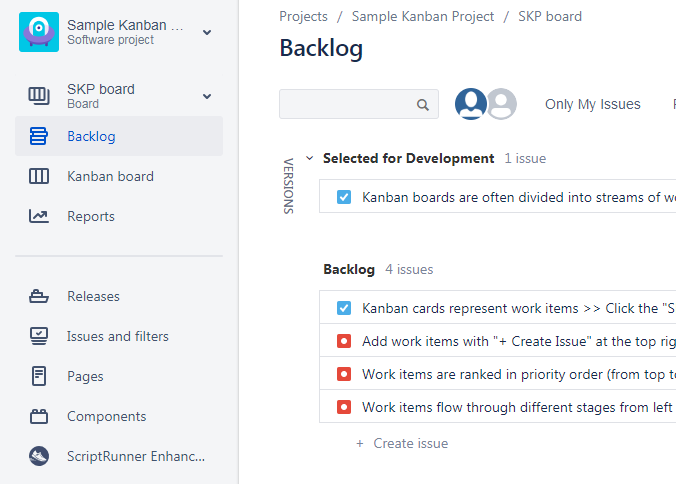The image size is (676, 484).
Task: Click the Pages document icon
Action: 39,376
